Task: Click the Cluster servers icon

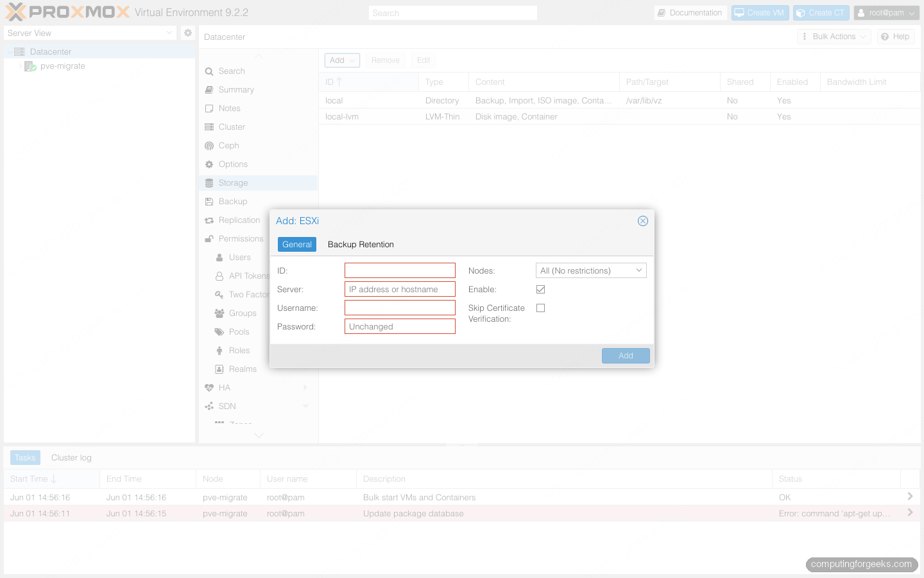Action: [209, 127]
